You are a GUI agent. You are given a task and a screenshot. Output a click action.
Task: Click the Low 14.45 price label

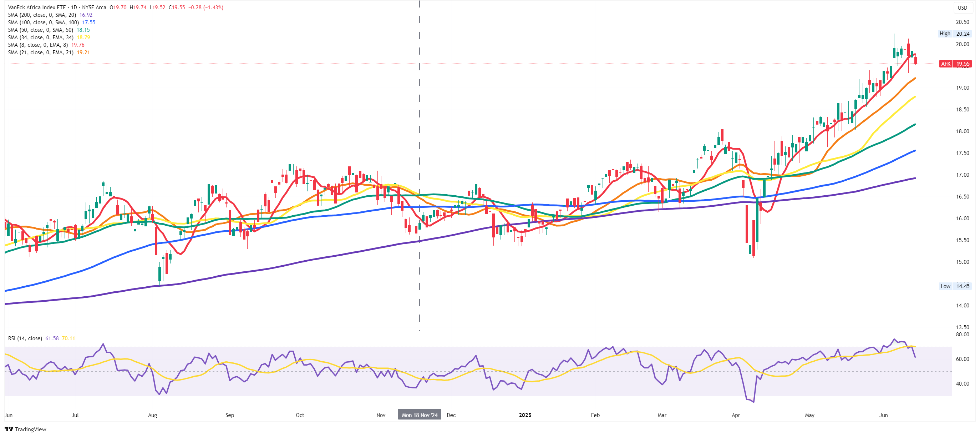[x=955, y=286]
